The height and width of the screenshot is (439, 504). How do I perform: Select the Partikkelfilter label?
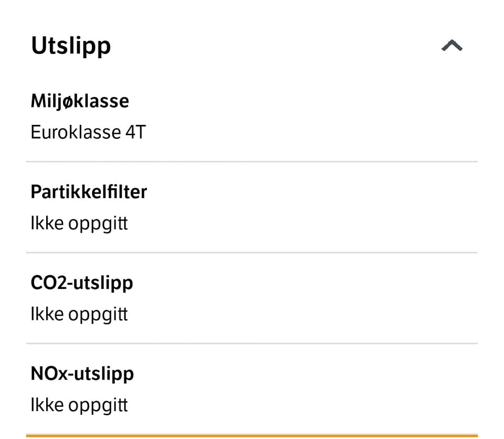[x=89, y=192]
